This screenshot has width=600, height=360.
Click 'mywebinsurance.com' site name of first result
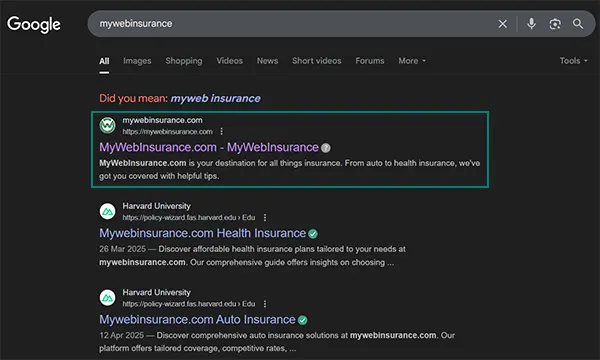pyautogui.click(x=162, y=120)
